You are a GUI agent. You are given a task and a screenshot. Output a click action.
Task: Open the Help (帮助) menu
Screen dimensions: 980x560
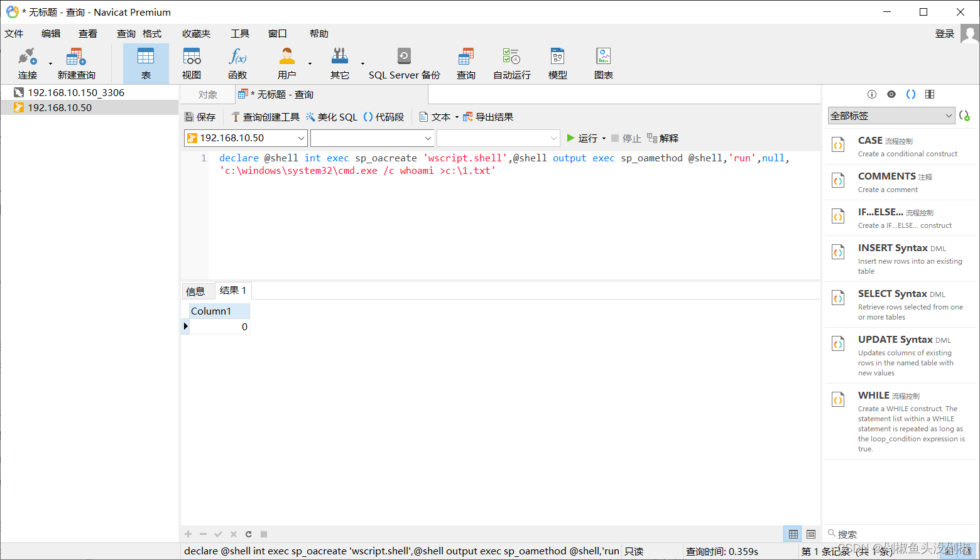point(319,34)
